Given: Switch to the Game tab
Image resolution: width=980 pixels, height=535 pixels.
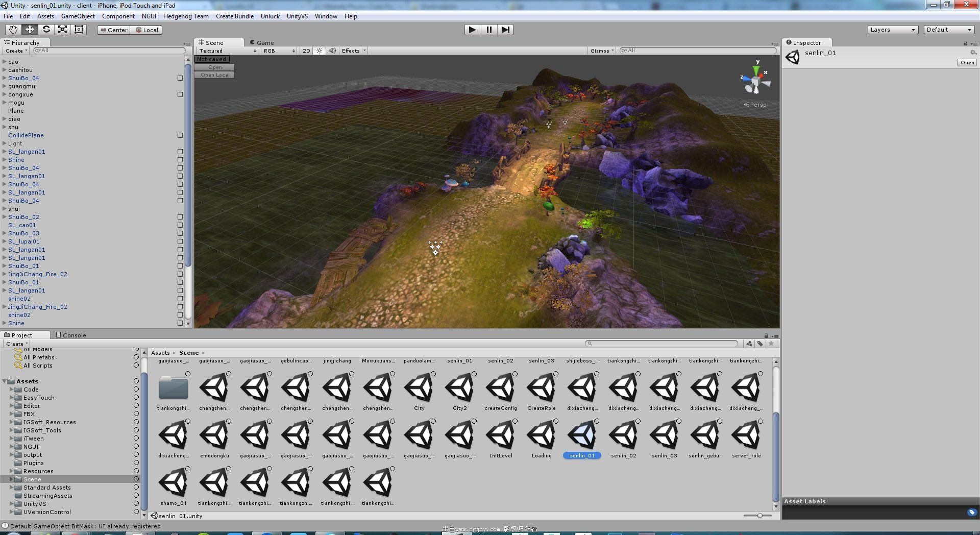Looking at the screenshot, I should tap(262, 42).
